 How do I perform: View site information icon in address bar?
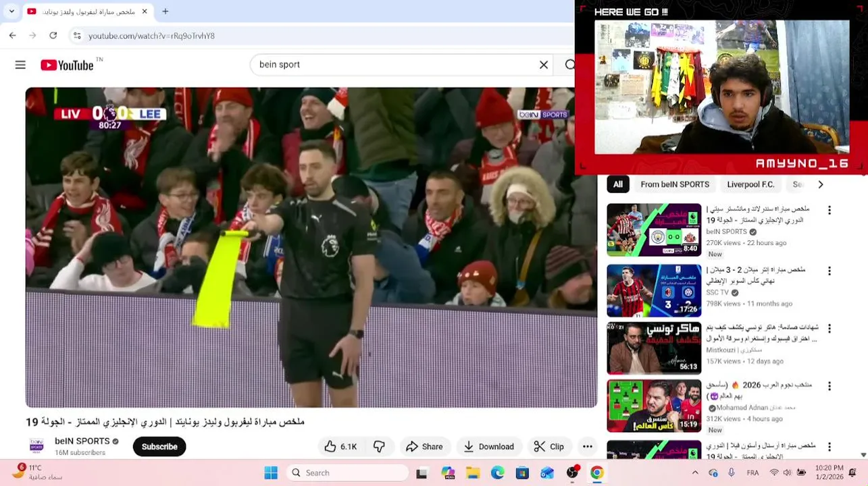tap(77, 36)
